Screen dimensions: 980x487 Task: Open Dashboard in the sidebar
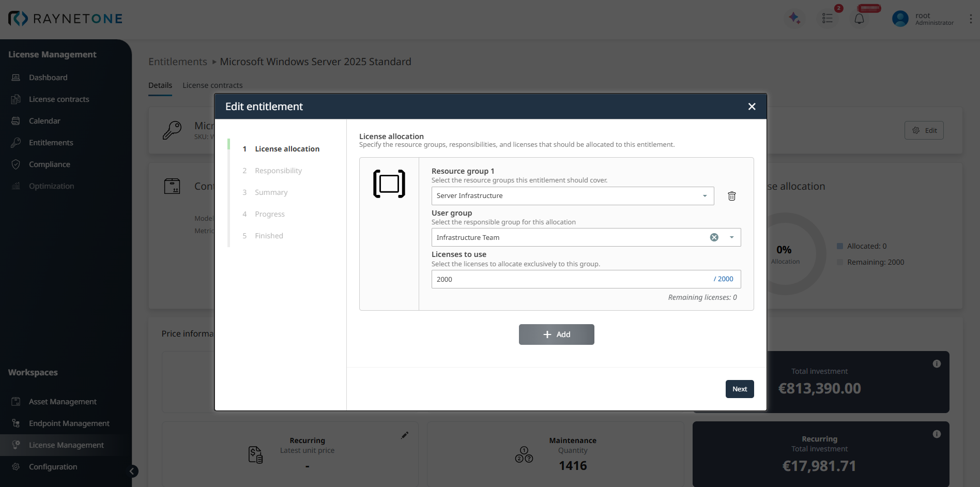48,78
